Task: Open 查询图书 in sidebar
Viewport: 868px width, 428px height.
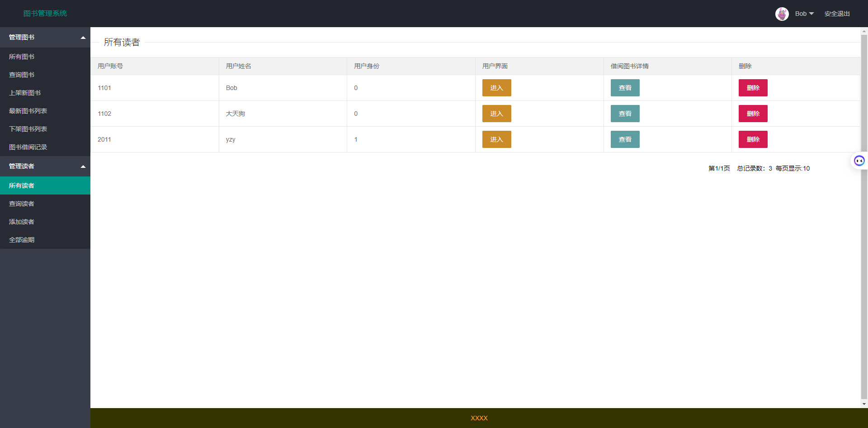Action: click(45, 75)
